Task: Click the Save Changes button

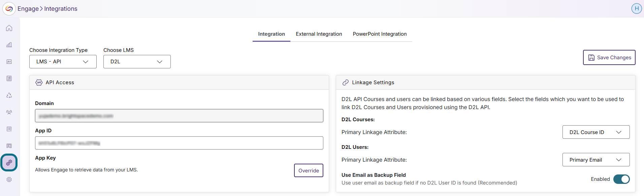Action: click(609, 58)
